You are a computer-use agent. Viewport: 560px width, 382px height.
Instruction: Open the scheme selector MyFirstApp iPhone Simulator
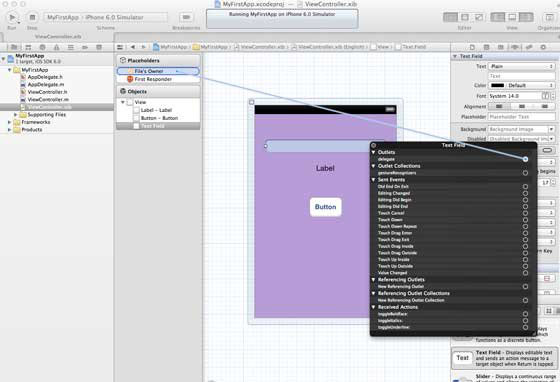[105, 17]
